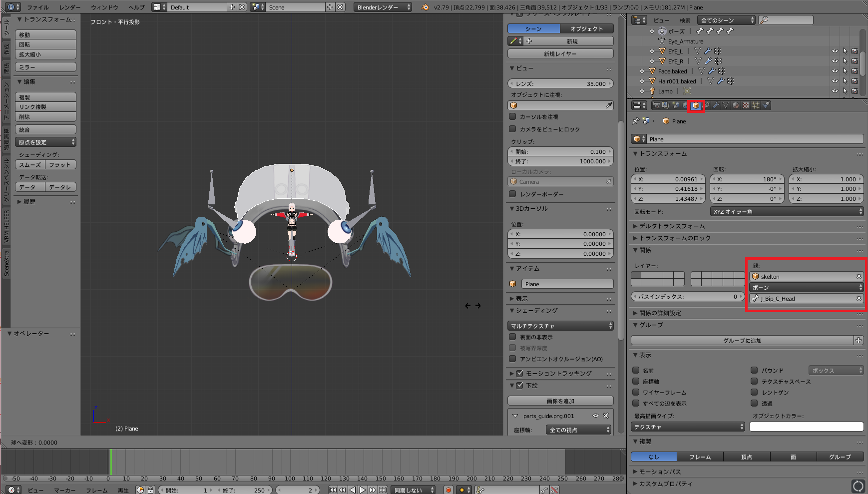Click the ミラー button
This screenshot has height=494, width=868.
tap(45, 67)
